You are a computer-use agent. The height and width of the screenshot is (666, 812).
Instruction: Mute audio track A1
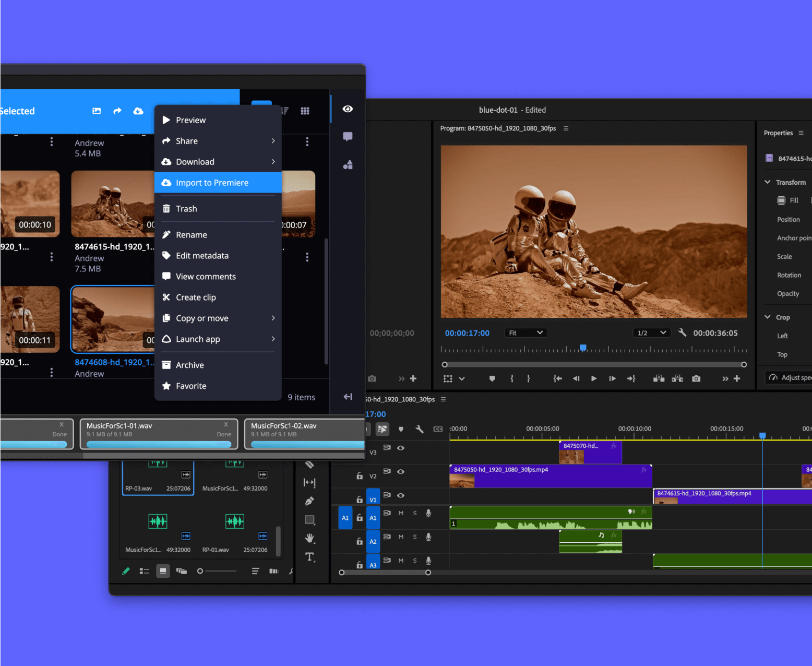(401, 513)
